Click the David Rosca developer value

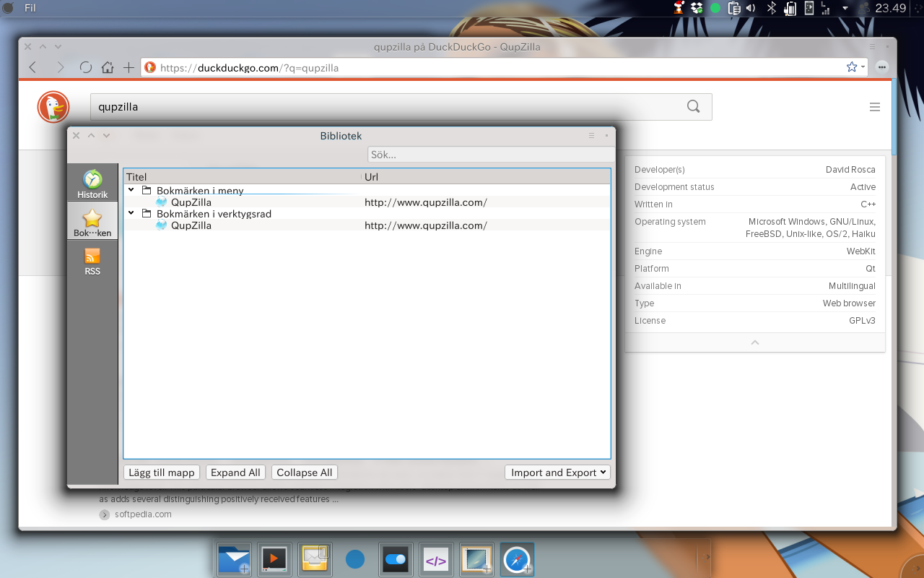click(850, 170)
